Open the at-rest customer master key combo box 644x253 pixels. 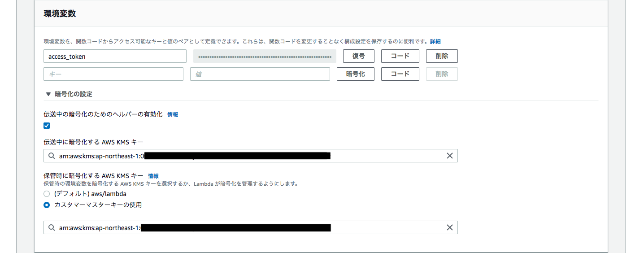pos(251,227)
